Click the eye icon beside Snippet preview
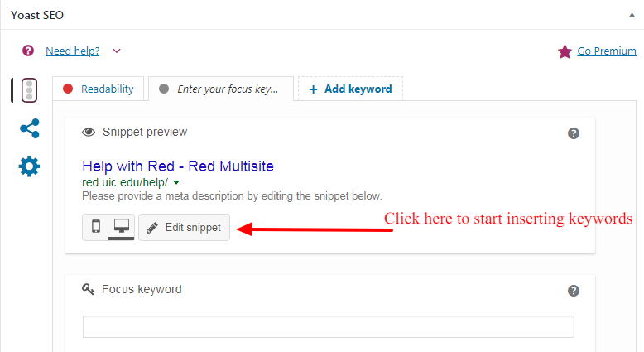The width and height of the screenshot is (644, 352). (x=89, y=133)
